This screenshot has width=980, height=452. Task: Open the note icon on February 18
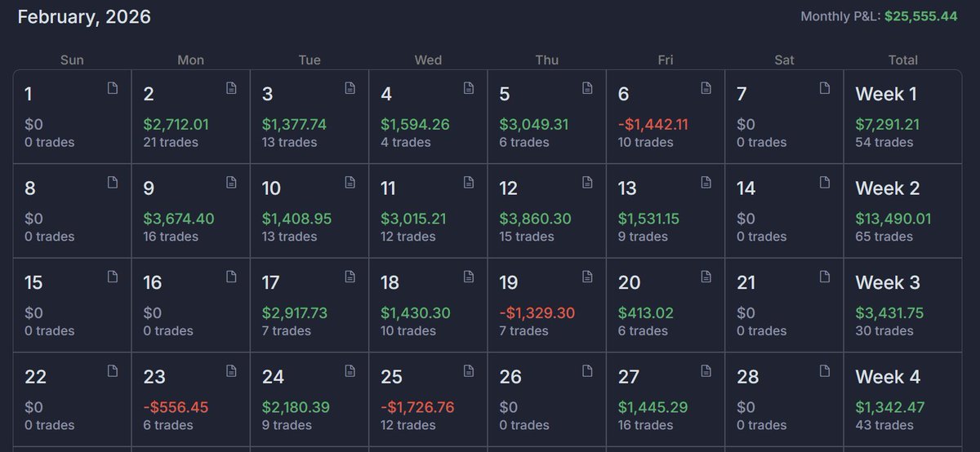[x=469, y=277]
